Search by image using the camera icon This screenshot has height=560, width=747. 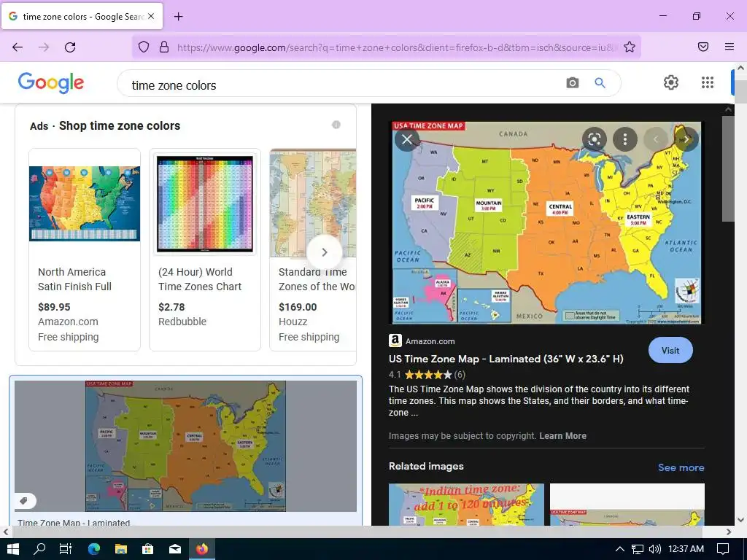click(573, 83)
